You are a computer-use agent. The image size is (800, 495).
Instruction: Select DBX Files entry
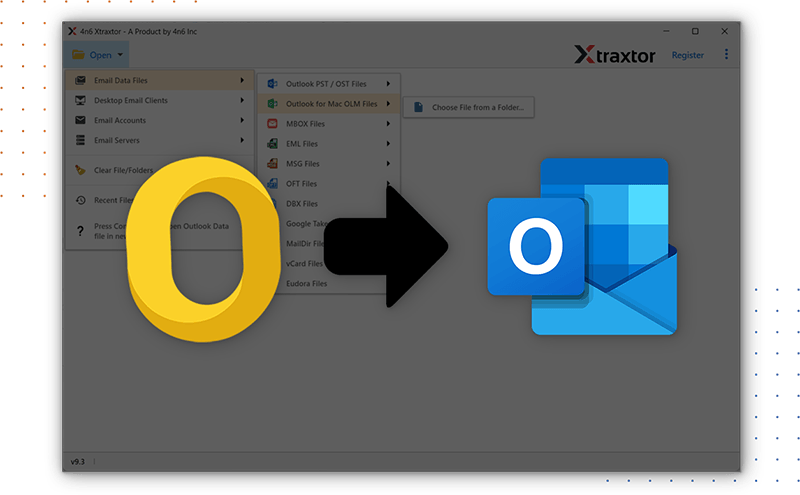[302, 203]
